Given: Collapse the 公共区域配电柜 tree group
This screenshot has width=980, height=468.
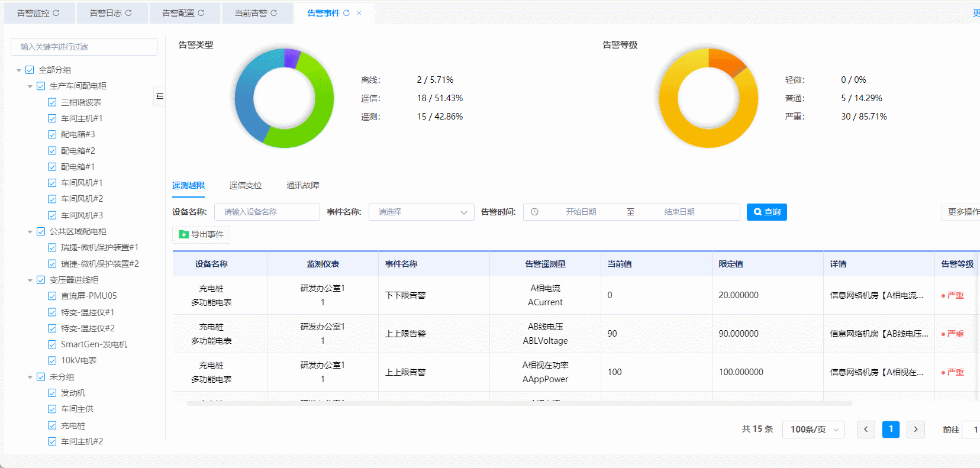Looking at the screenshot, I should point(30,232).
